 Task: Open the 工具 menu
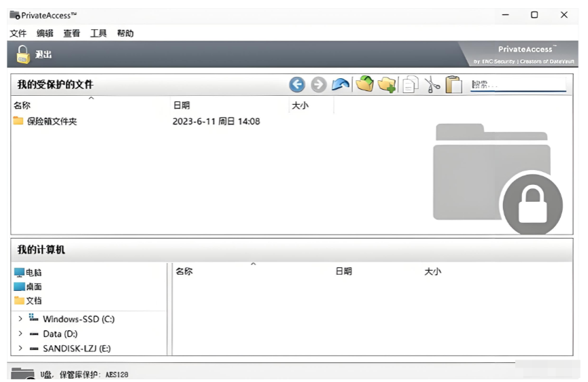(x=99, y=33)
